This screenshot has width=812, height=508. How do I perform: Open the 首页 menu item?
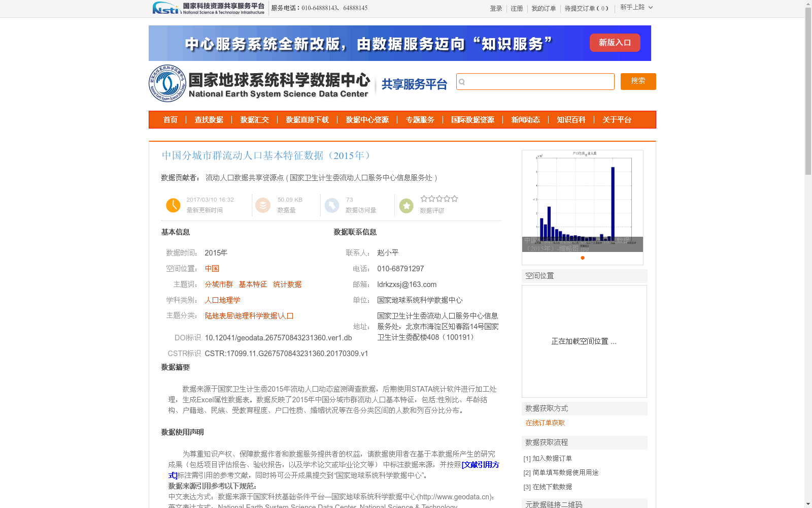coord(171,120)
